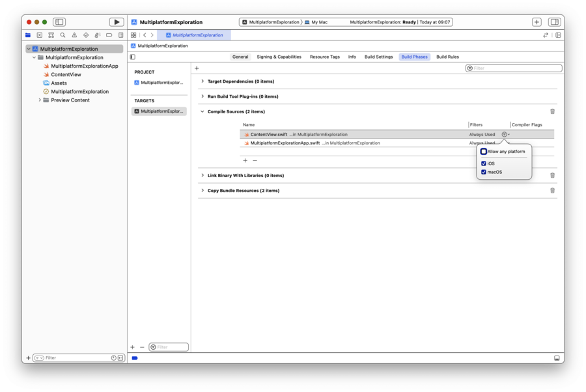Open the Info tab
Screen dimensions: 586x392
(352, 57)
